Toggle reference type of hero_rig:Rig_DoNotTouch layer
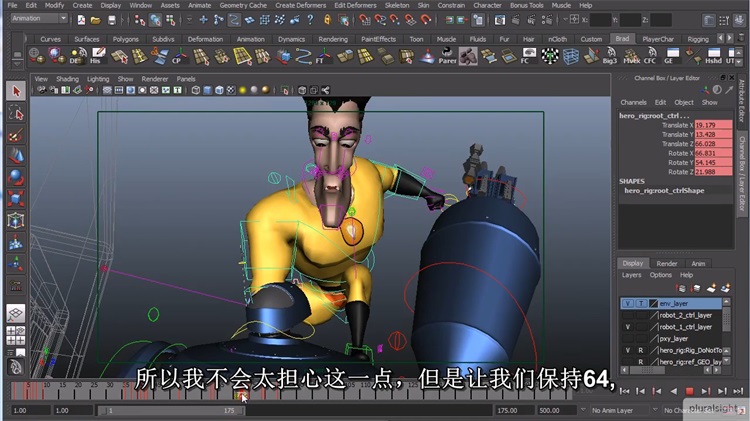750x421 pixels. [x=641, y=350]
